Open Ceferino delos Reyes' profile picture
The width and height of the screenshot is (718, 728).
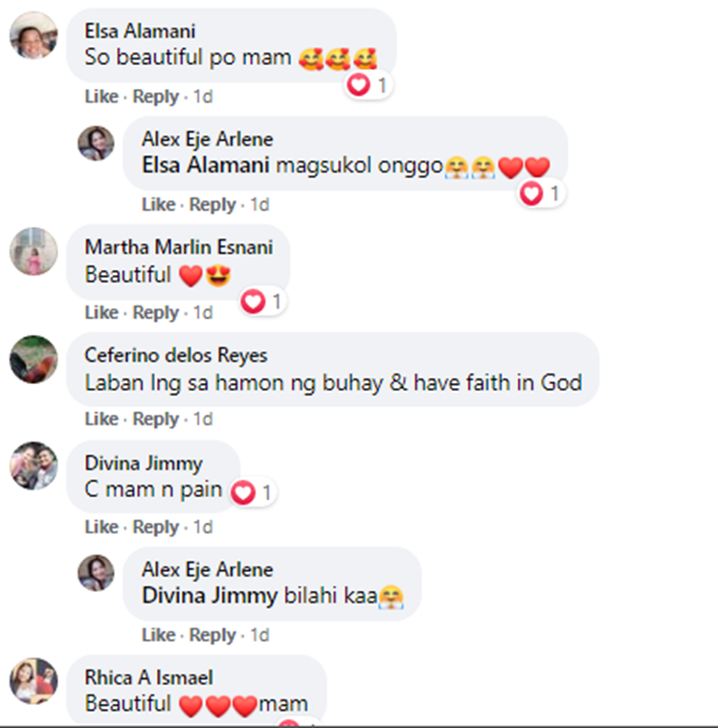click(x=34, y=359)
